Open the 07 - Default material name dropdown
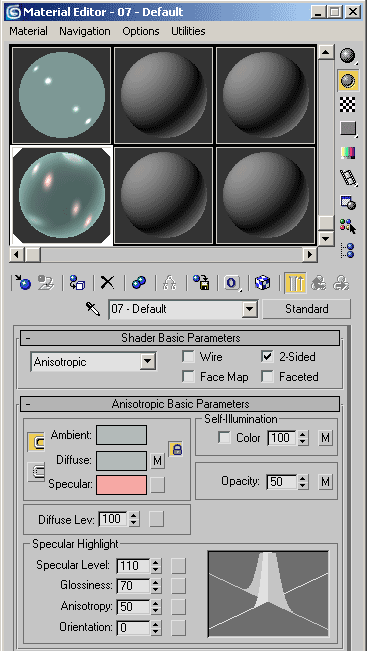This screenshot has height=651, width=367. (x=249, y=309)
